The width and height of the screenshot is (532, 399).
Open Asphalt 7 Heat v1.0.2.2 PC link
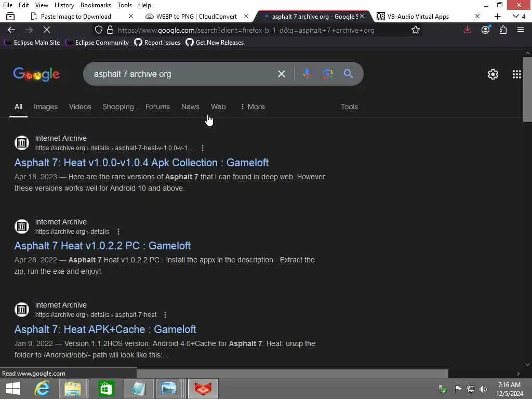(102, 246)
